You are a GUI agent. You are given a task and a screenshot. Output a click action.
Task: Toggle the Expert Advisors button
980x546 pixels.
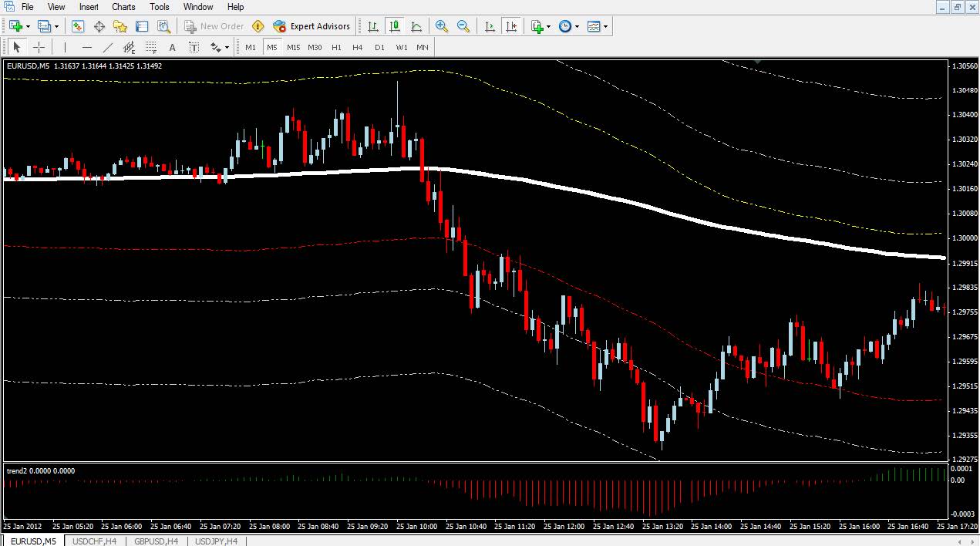pyautogui.click(x=312, y=25)
